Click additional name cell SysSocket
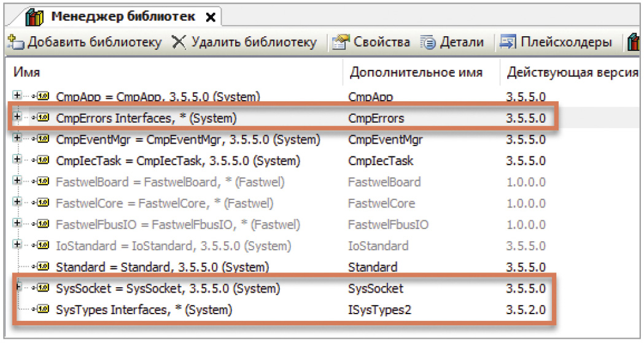This screenshot has width=644, height=343. point(376,289)
